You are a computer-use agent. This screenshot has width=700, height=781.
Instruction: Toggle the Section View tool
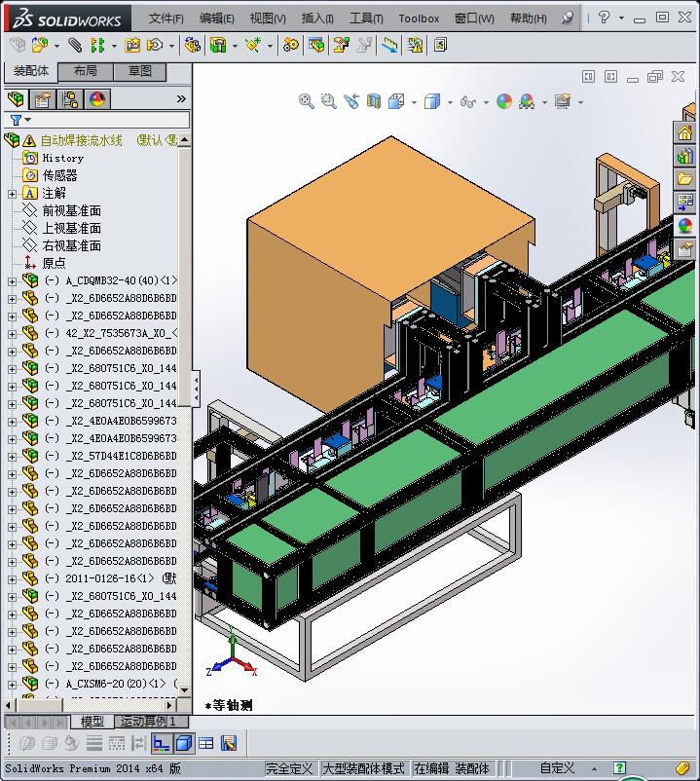click(374, 101)
